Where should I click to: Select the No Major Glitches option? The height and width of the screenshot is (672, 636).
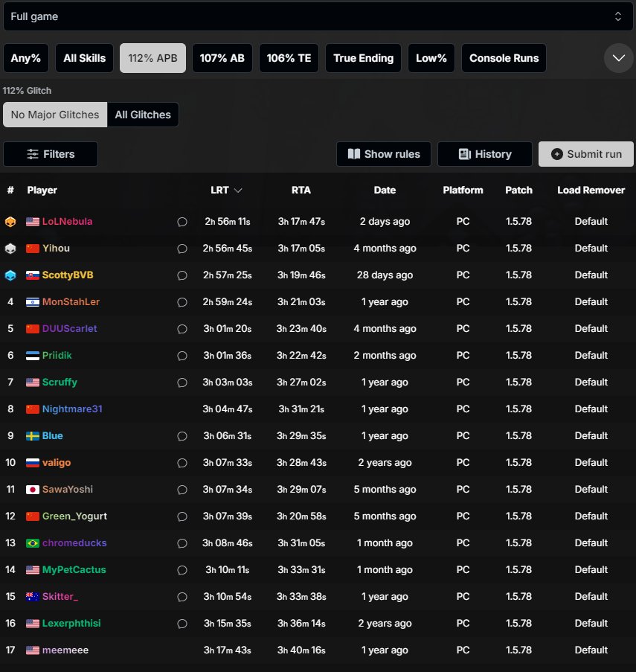pos(55,115)
